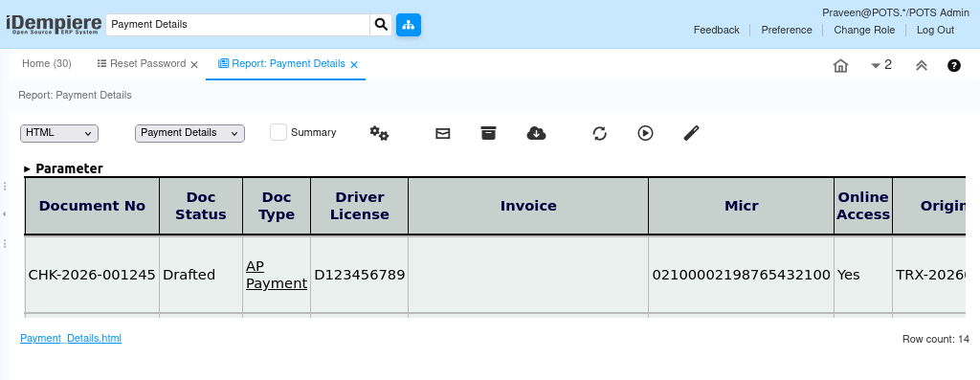This screenshot has width=980, height=380.
Task: Open report customization gears icon
Action: coord(379,132)
